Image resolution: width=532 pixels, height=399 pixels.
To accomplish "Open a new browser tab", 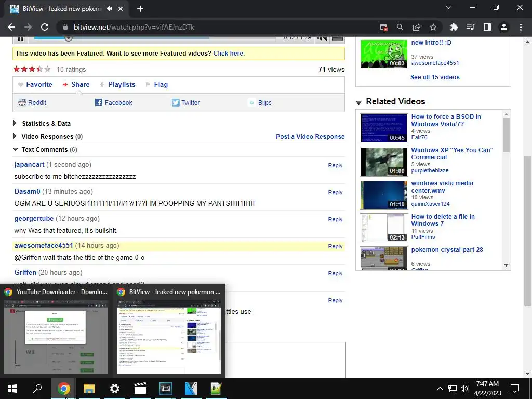I will point(140,9).
